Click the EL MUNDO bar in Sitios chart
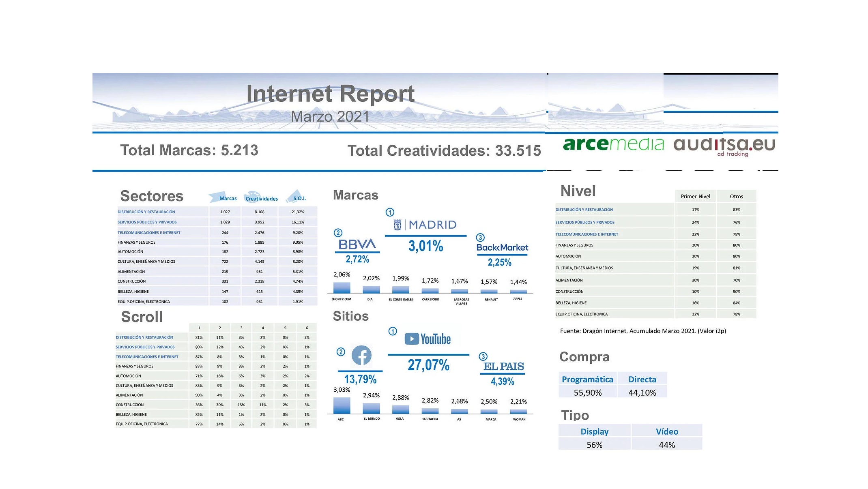868x489 pixels. coord(371,408)
